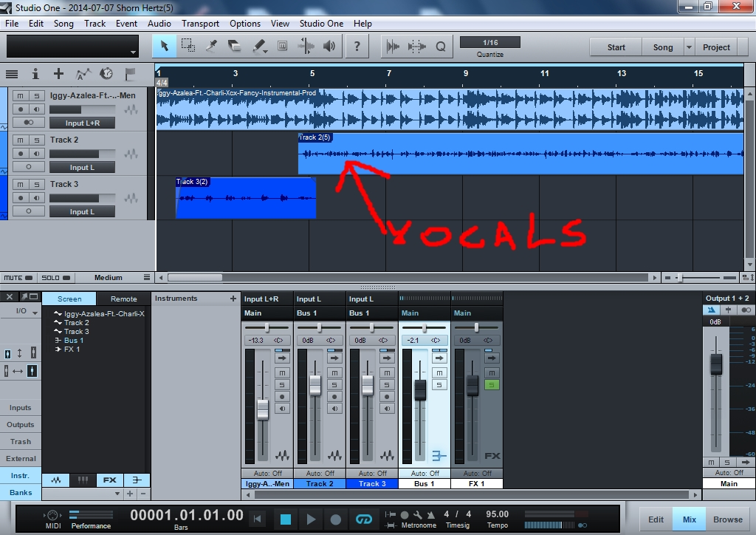Toggle the global MUTE button
This screenshot has height=535, width=756.
coord(18,278)
